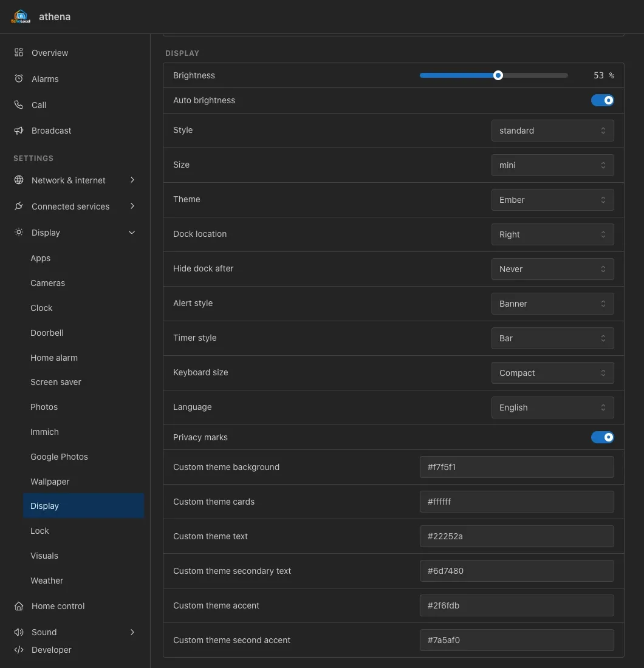
Task: Expand the Sound section chevron
Action: pos(132,632)
